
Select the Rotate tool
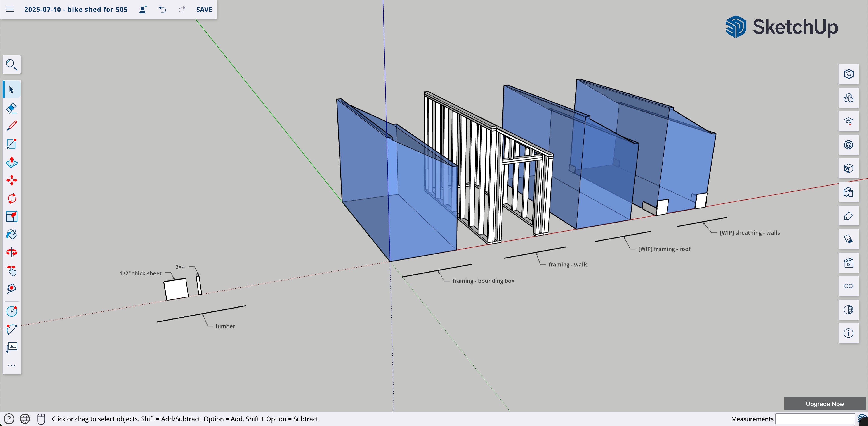pyautogui.click(x=12, y=198)
